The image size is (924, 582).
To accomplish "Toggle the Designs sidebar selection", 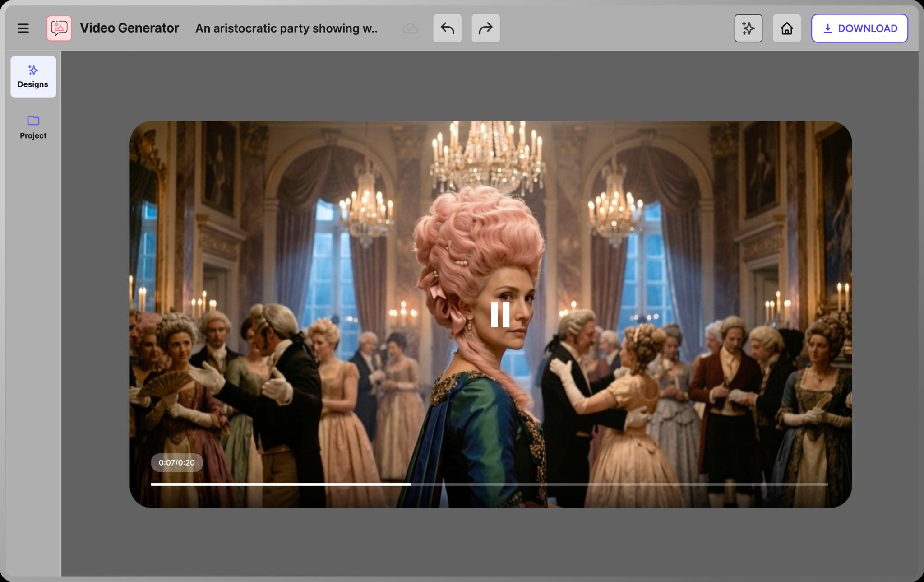I will 33,77.
